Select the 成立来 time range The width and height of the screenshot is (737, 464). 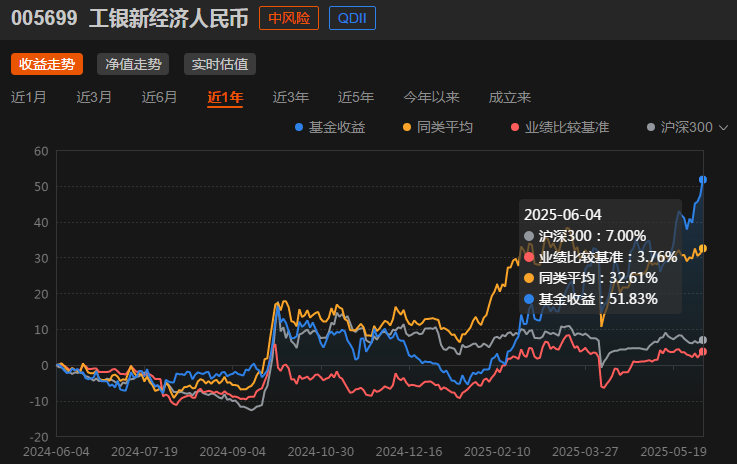(510, 97)
